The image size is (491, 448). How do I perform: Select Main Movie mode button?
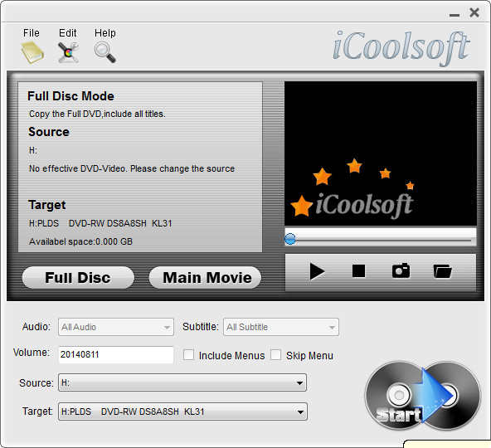(x=205, y=278)
